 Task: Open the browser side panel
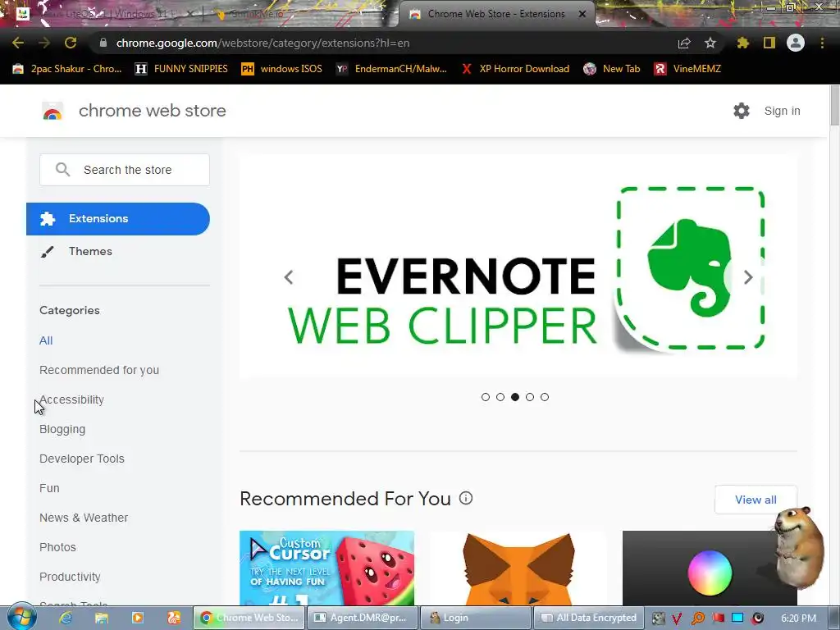click(769, 43)
